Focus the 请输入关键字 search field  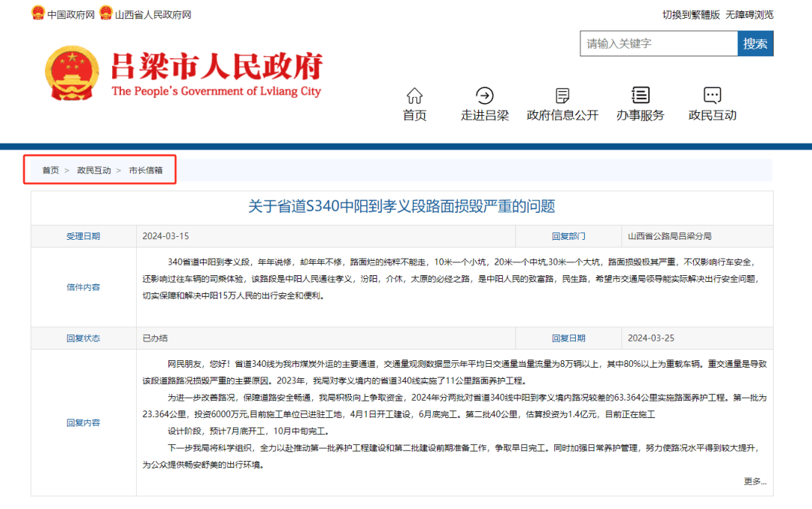tap(659, 44)
